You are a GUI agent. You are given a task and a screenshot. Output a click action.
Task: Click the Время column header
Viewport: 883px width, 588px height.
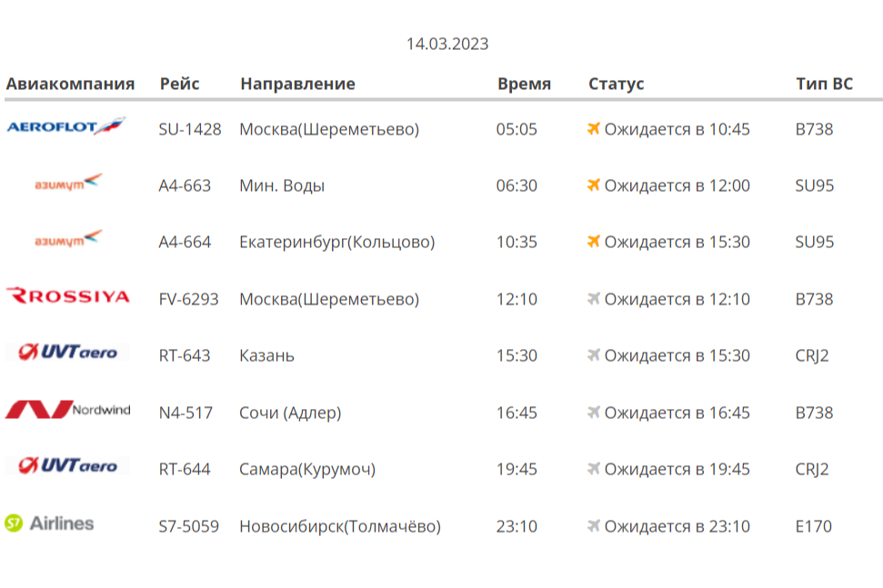point(525,84)
